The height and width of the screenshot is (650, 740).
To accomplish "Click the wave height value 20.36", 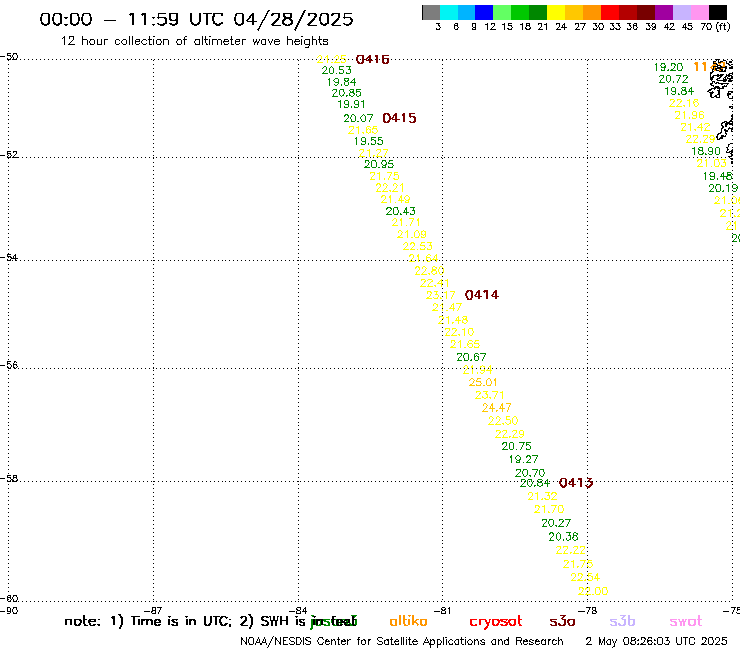I will (x=563, y=537).
